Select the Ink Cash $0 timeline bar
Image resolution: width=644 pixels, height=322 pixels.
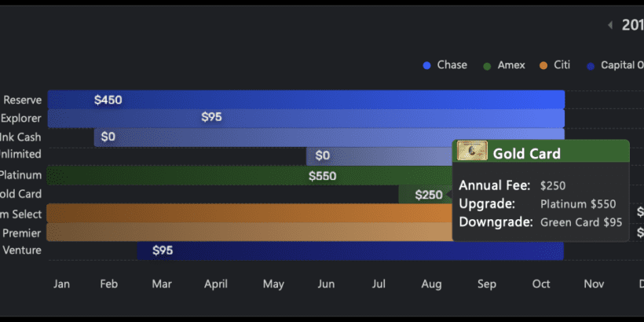pyautogui.click(x=329, y=137)
